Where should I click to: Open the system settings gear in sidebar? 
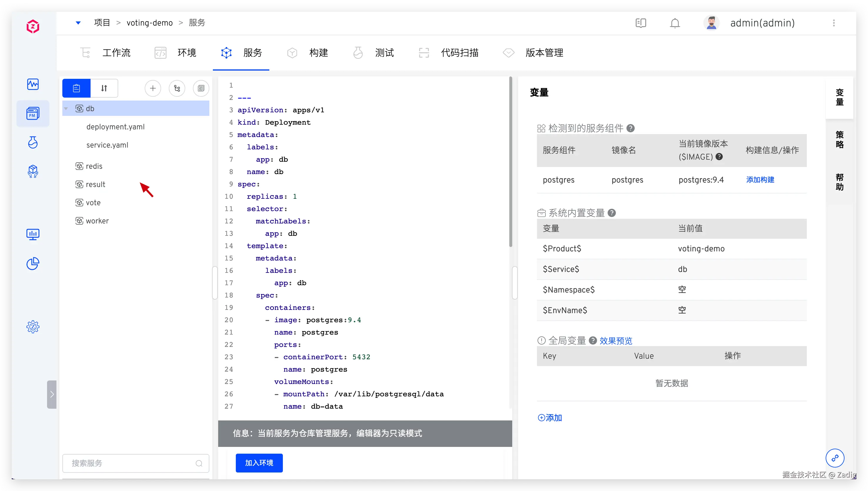tap(33, 326)
